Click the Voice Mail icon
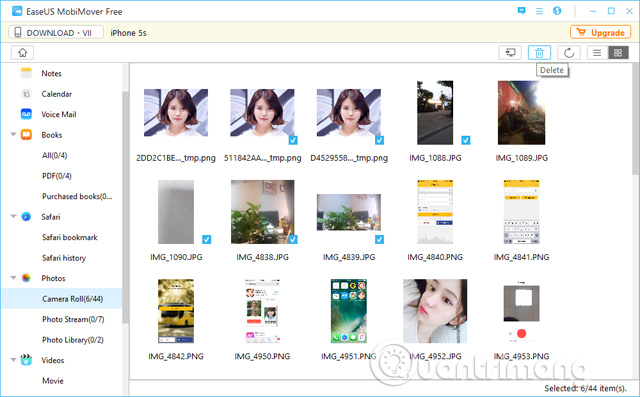Viewport: 640px width, 397px height. (x=26, y=114)
